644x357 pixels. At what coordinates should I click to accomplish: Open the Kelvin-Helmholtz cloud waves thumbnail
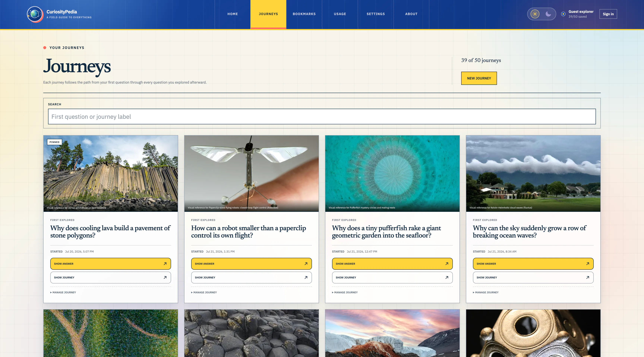point(533,173)
